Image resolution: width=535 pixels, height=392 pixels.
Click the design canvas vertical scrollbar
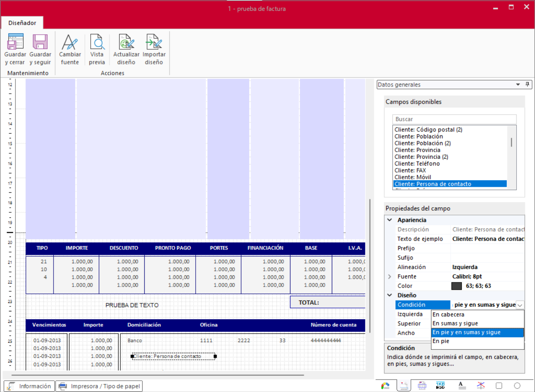(369, 265)
